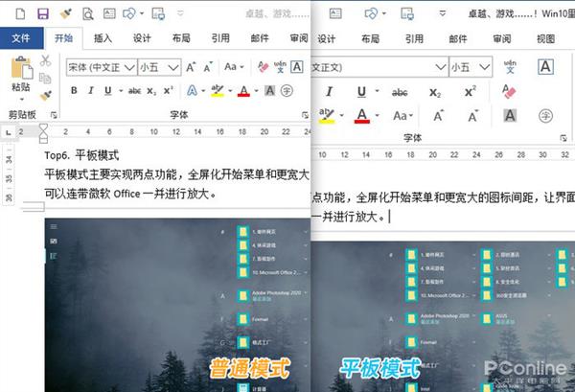The width and height of the screenshot is (575, 392).
Task: Open font color arrow in right window
Action: click(x=377, y=116)
